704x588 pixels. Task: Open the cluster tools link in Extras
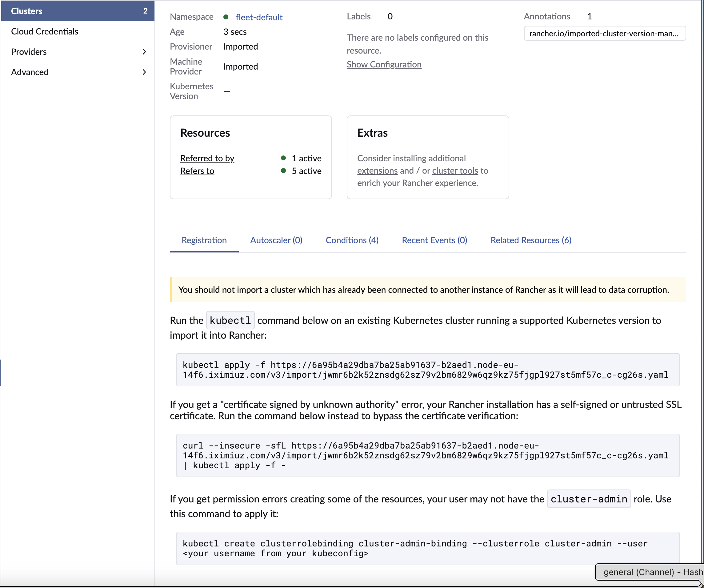(x=455, y=170)
